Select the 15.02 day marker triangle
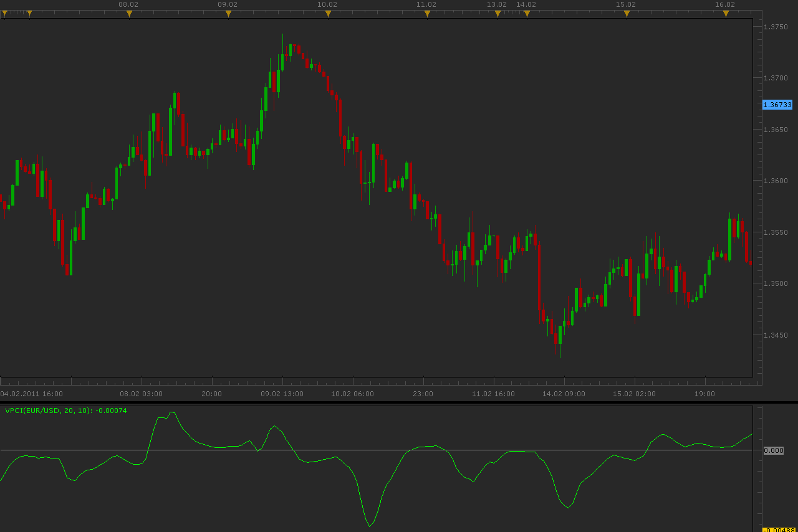The image size is (798, 532). pos(627,13)
